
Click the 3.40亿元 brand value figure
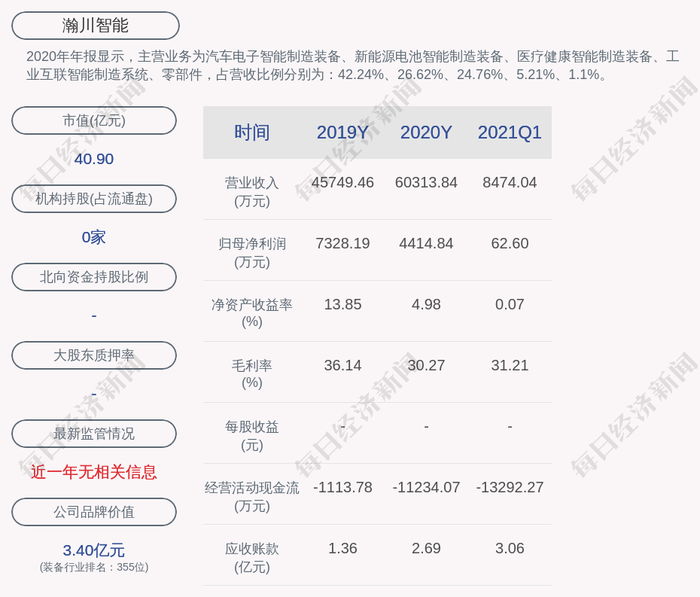[94, 550]
